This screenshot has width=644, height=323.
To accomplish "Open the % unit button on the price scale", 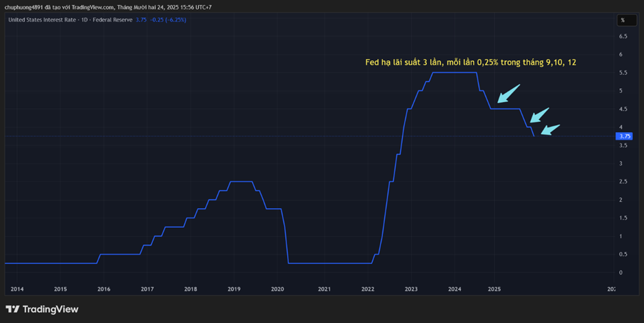I will (623, 20).
